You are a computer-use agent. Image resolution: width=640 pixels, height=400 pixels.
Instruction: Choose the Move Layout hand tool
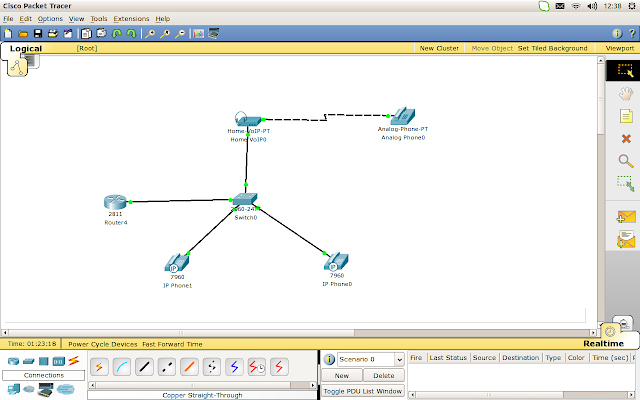(x=626, y=93)
